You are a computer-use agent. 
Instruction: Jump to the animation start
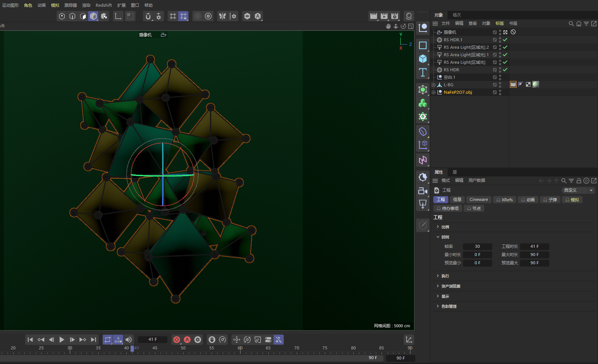point(30,340)
